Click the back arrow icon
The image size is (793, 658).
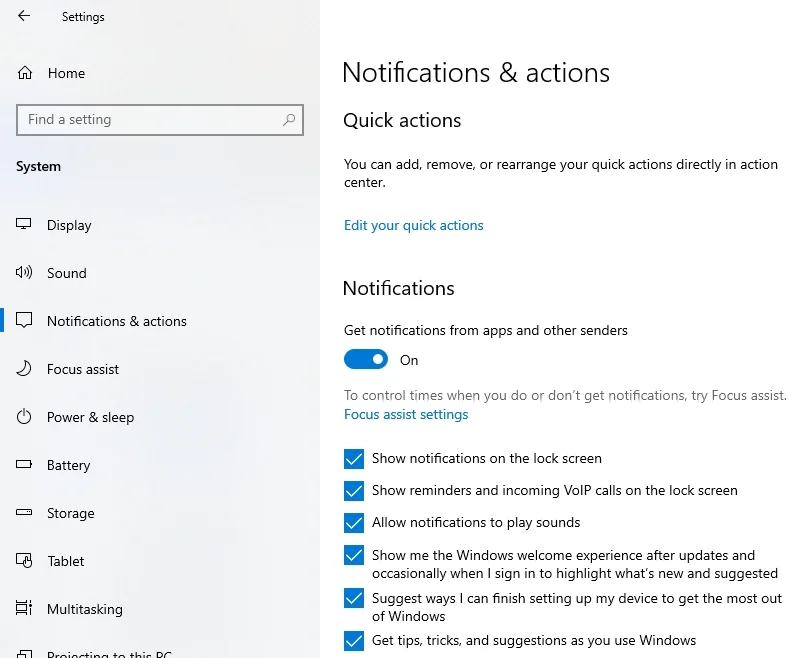click(24, 16)
